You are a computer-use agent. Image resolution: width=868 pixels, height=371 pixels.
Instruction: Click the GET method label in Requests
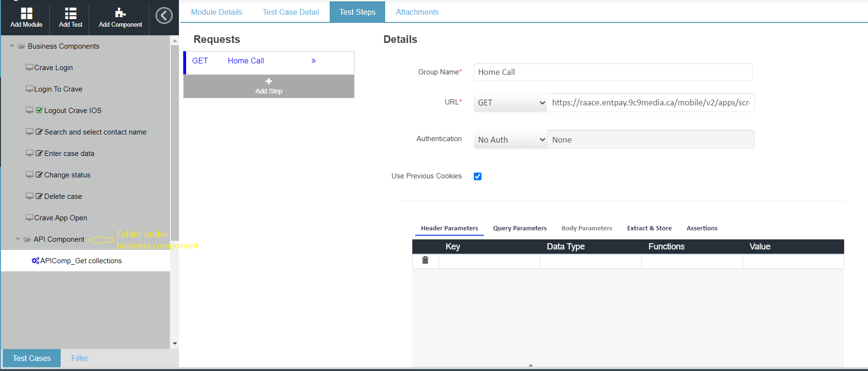click(200, 61)
